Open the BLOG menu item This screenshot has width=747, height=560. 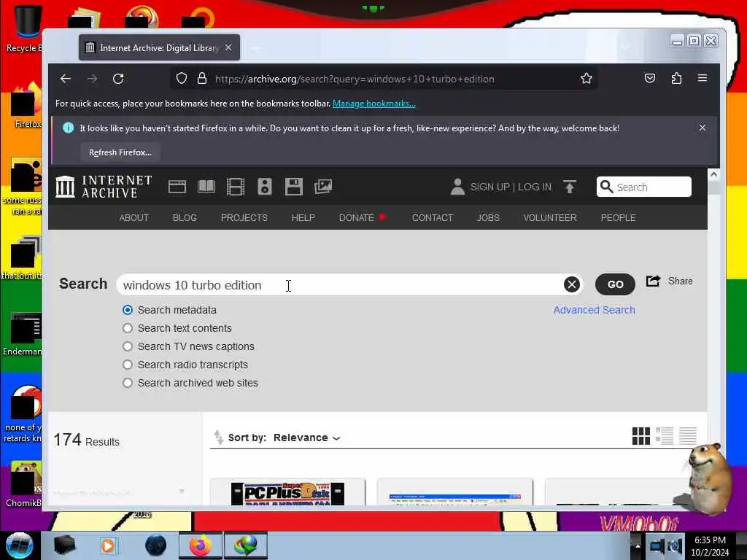pos(185,217)
